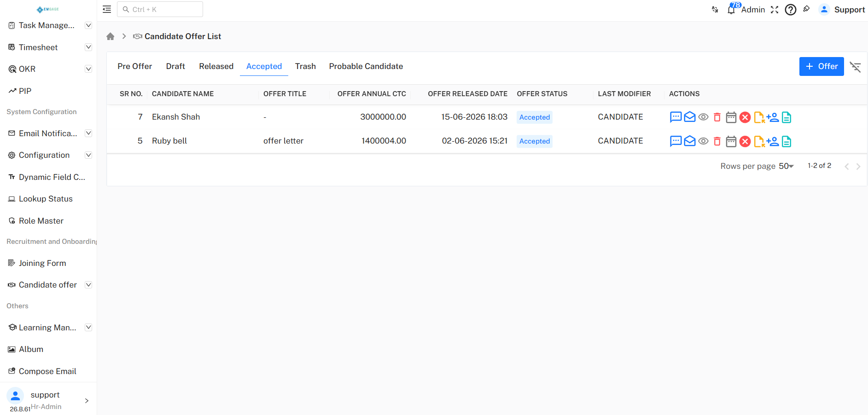Click the blue Offer button
The width and height of the screenshot is (868, 415).
[x=821, y=66]
